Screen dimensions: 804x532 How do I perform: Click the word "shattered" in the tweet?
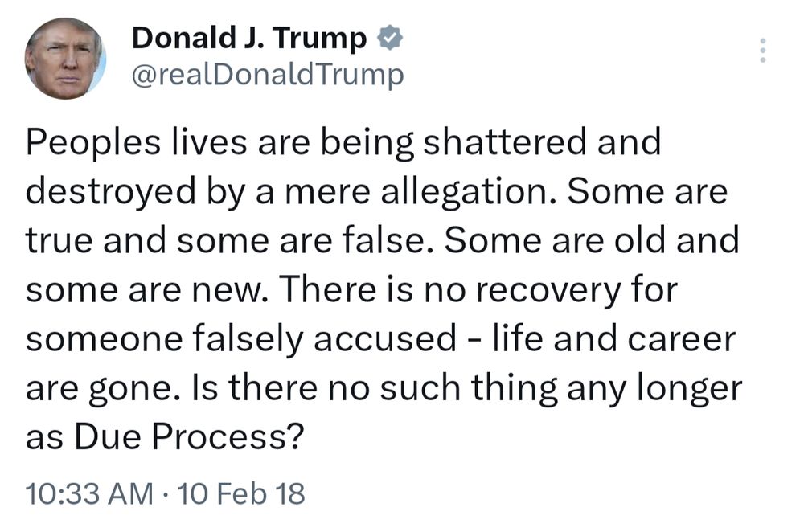[x=505, y=142]
